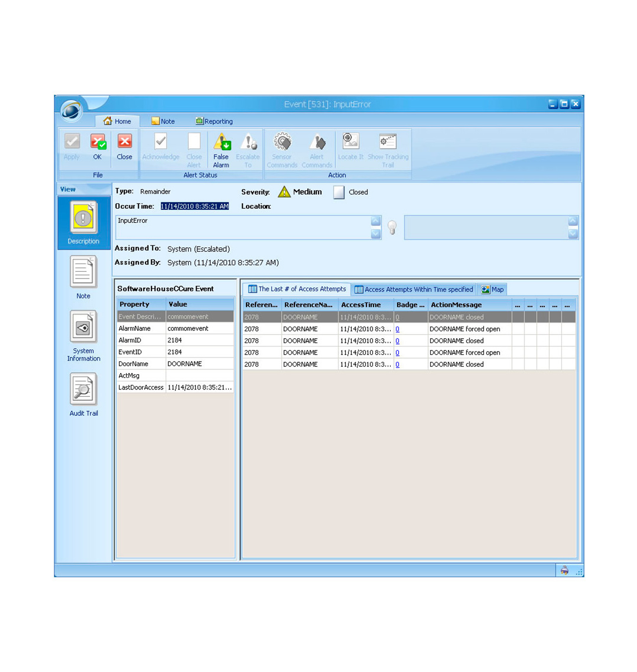Switch to the Note ribbon tab
Image resolution: width=637 pixels, height=672 pixels.
click(x=163, y=121)
